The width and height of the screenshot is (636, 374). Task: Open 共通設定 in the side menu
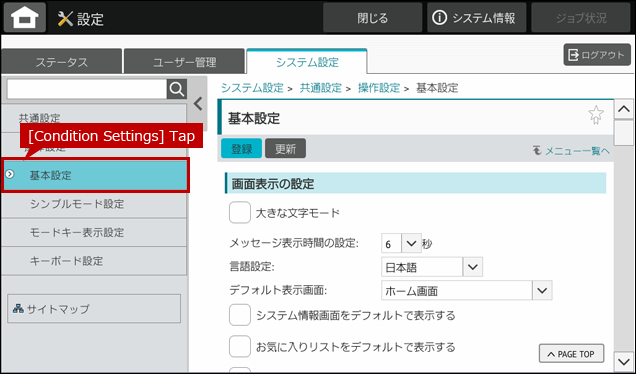point(94,118)
